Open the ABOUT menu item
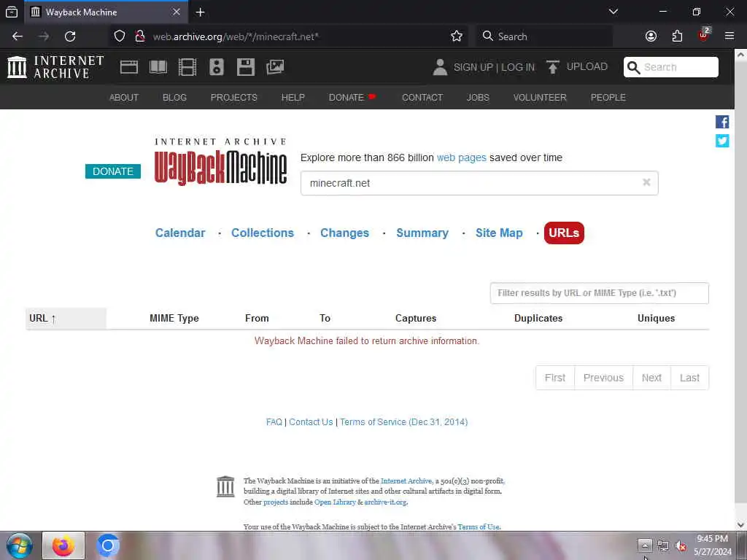 pos(124,97)
